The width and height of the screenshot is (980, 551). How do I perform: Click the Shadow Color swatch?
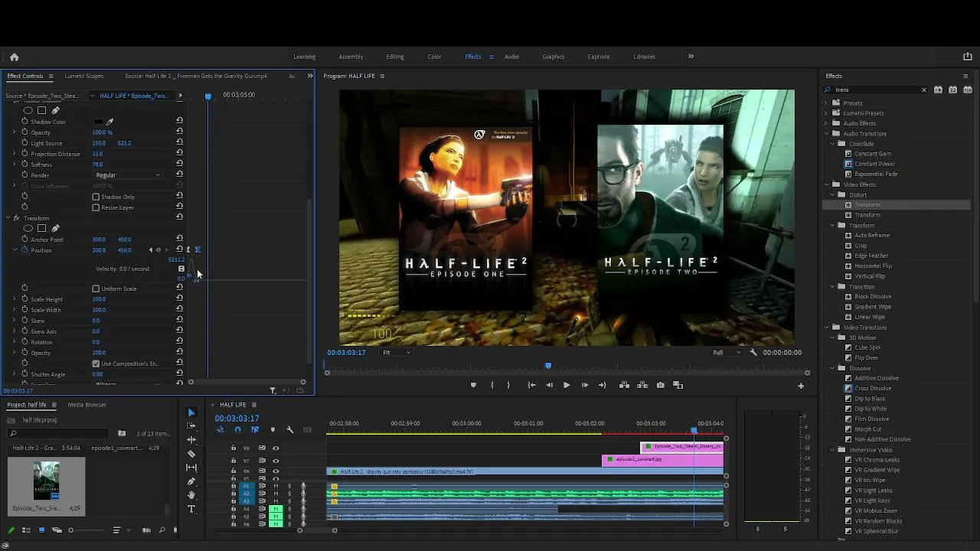(x=99, y=122)
